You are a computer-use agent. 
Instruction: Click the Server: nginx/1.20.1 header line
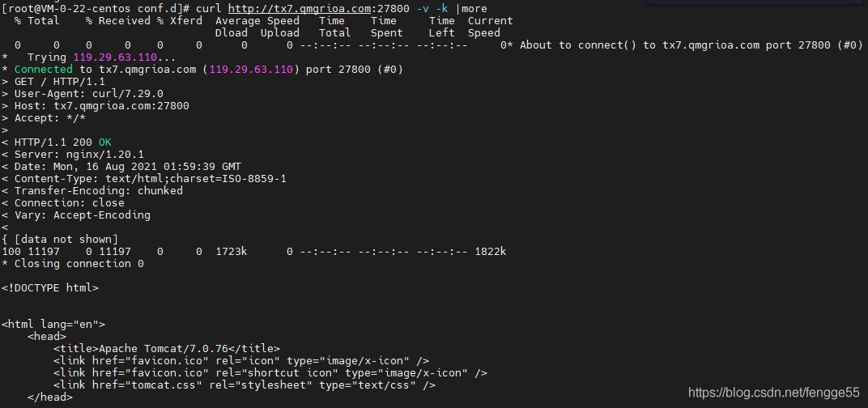click(73, 155)
